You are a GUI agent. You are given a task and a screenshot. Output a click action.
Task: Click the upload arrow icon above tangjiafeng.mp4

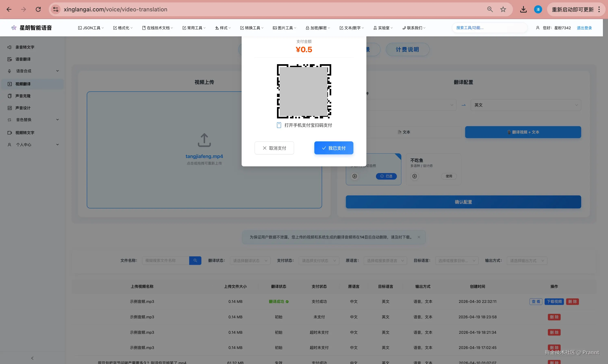[204, 140]
